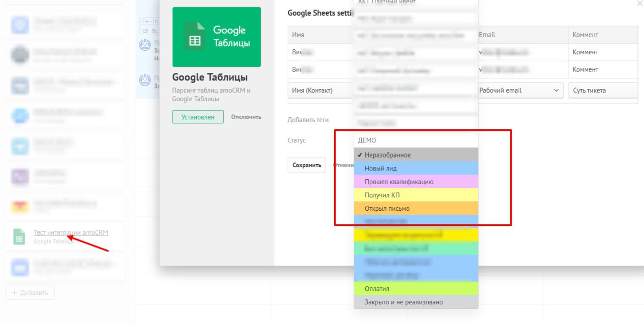Pick the Получил КП status
Image resolution: width=644 pixels, height=324 pixels.
point(416,195)
